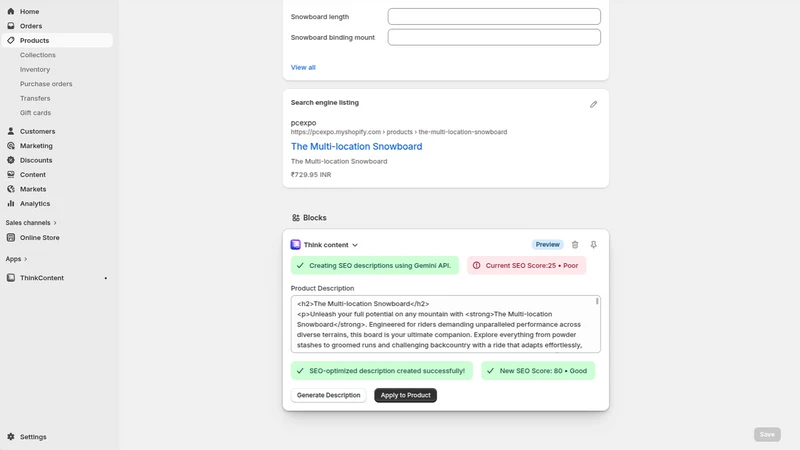800x450 pixels.
Task: Open The Multi-location Snowboard listing title
Action: pos(357,146)
